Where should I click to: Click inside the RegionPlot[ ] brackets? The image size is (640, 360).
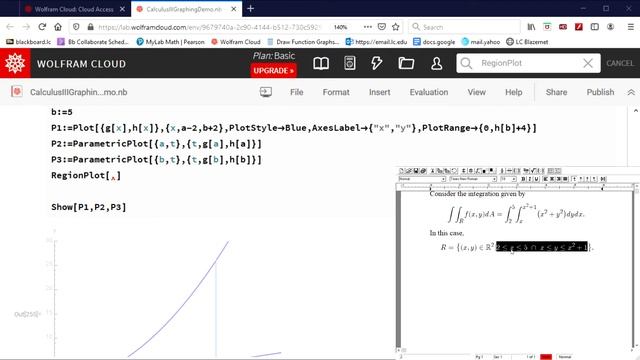click(113, 176)
